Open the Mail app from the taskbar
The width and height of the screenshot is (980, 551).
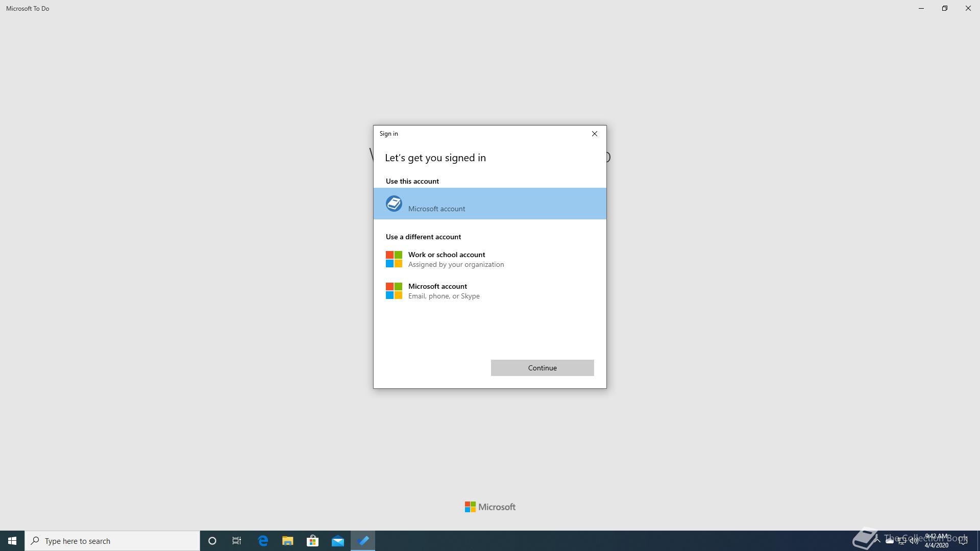coord(338,541)
